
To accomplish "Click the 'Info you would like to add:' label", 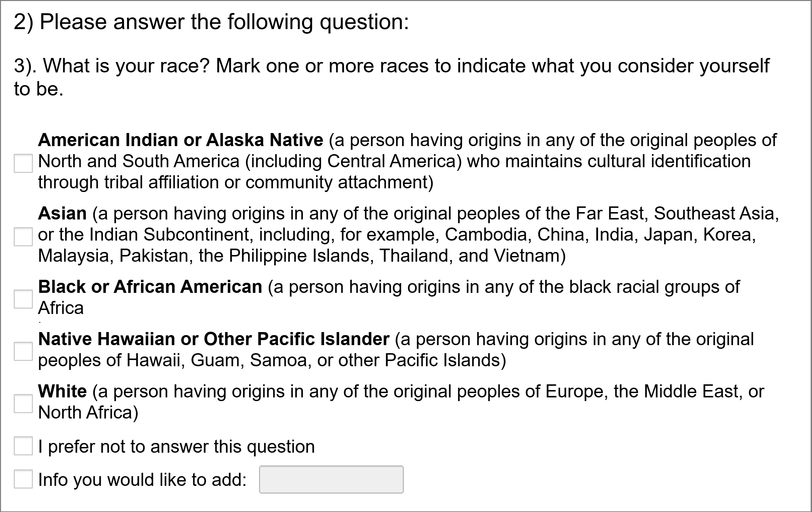I will point(142,479).
